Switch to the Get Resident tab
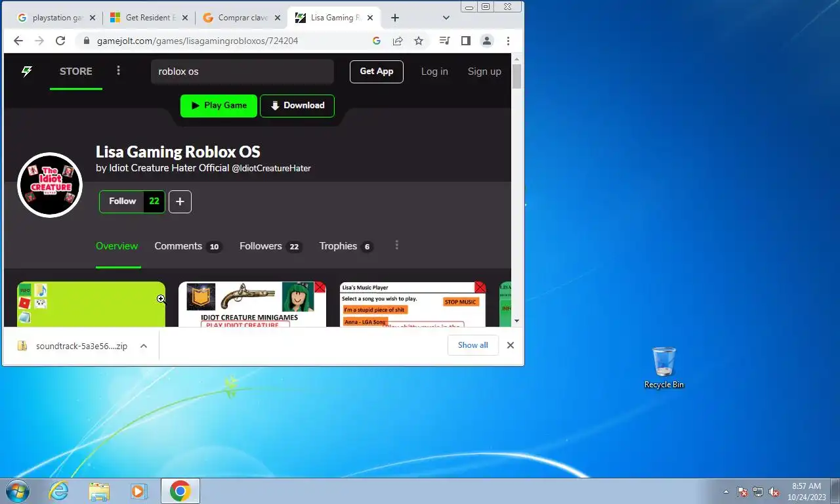 (148, 18)
